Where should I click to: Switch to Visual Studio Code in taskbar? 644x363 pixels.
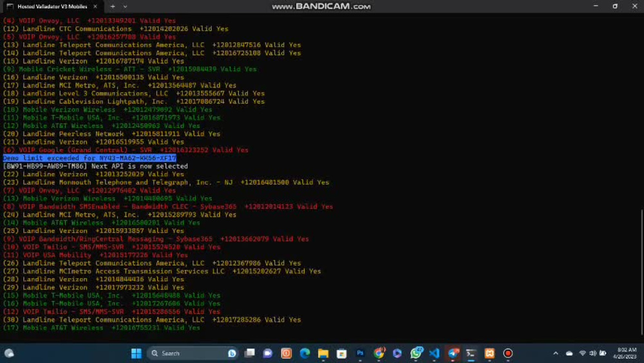[434, 353]
